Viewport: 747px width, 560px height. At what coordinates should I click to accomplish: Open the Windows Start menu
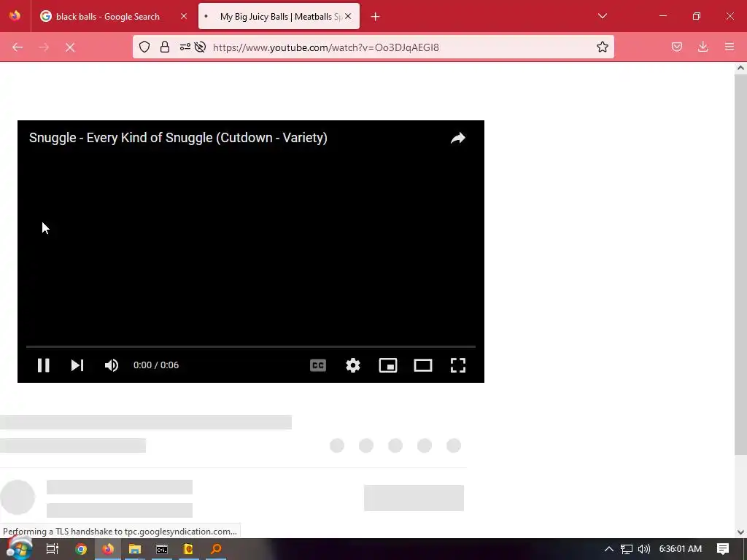[x=19, y=549]
